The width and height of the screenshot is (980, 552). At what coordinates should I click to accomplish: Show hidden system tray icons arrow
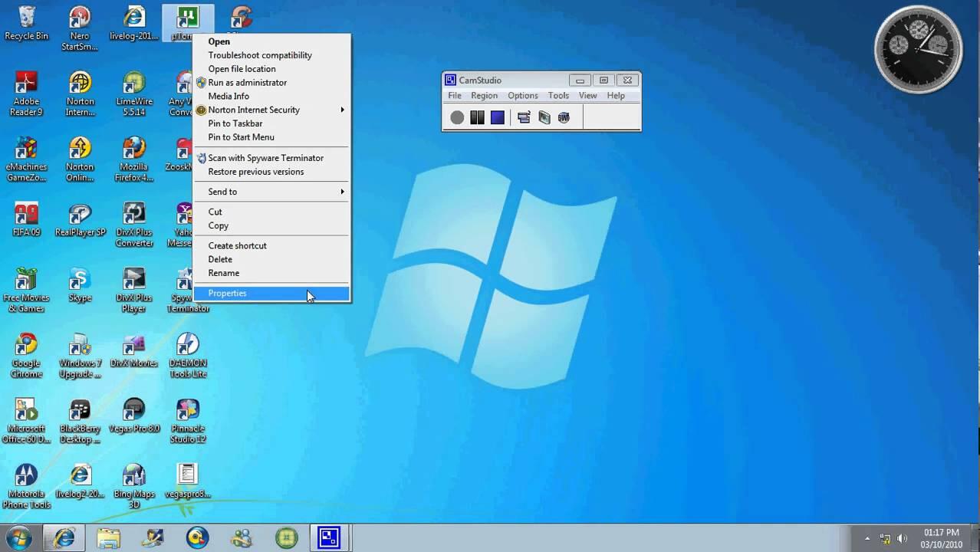point(867,538)
